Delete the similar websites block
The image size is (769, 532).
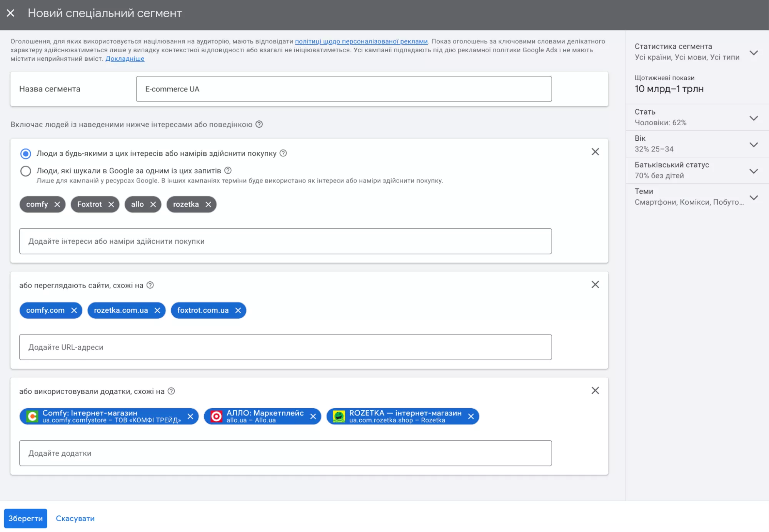pos(595,284)
